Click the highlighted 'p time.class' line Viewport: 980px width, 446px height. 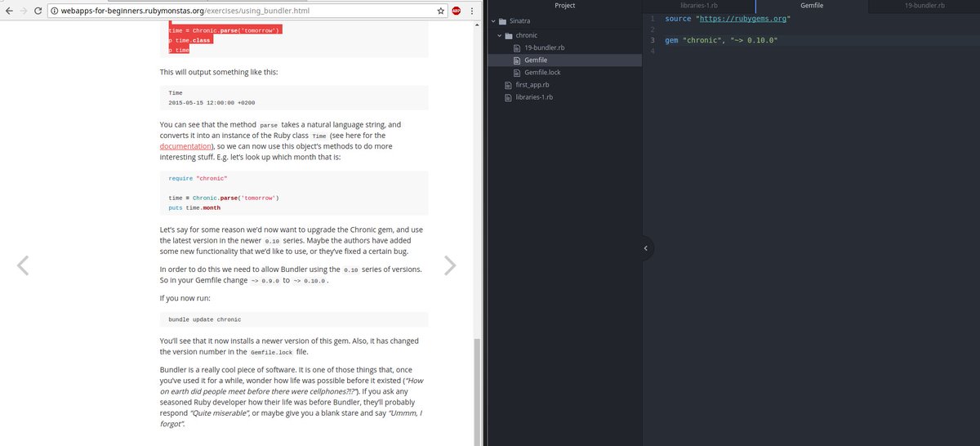point(189,40)
